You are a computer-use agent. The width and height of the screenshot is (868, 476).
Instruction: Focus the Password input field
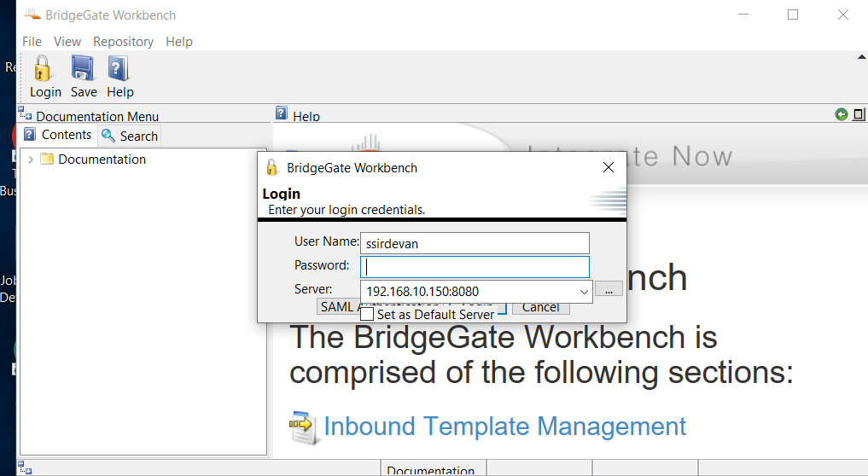(475, 267)
